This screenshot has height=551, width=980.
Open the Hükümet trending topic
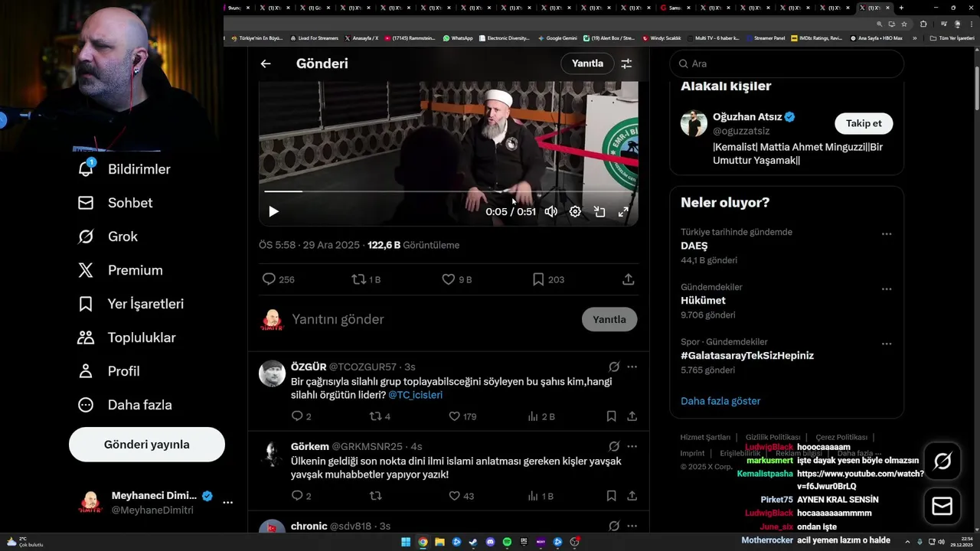[703, 301]
